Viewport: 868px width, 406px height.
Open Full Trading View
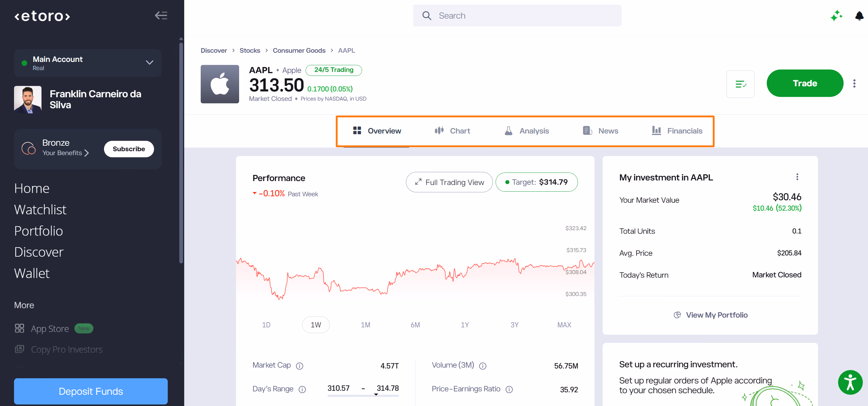[x=449, y=182]
